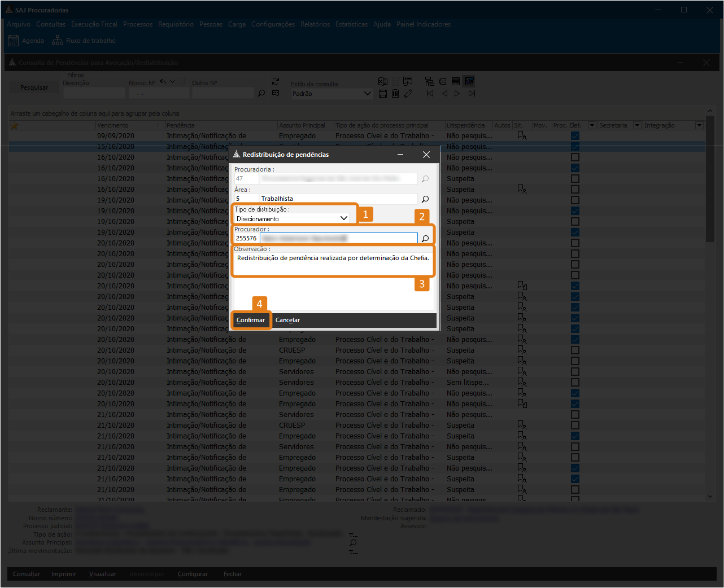Click the Área lookup magnifier icon
The width and height of the screenshot is (724, 588).
tap(425, 199)
